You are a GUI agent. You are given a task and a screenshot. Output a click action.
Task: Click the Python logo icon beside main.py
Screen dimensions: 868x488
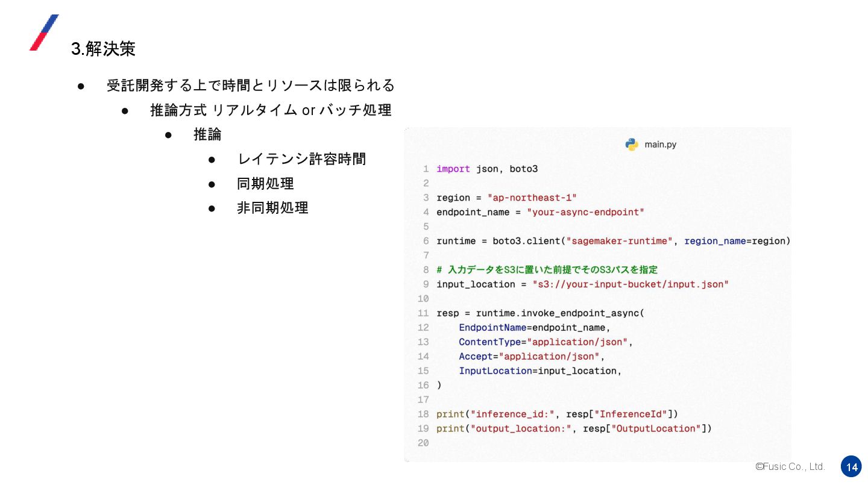[632, 145]
